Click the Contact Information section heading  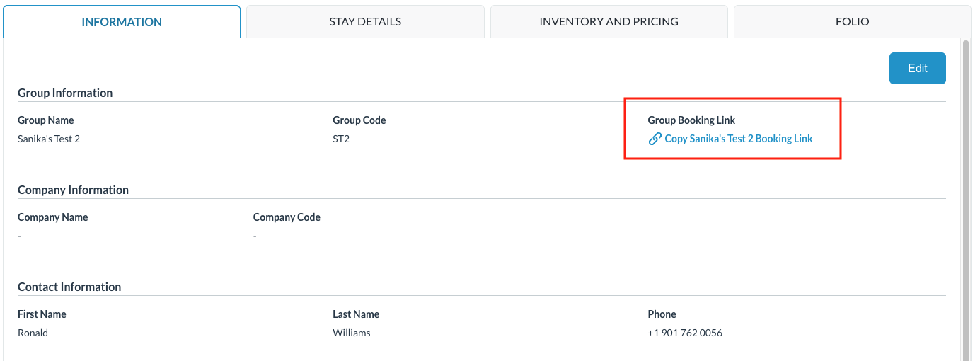69,287
